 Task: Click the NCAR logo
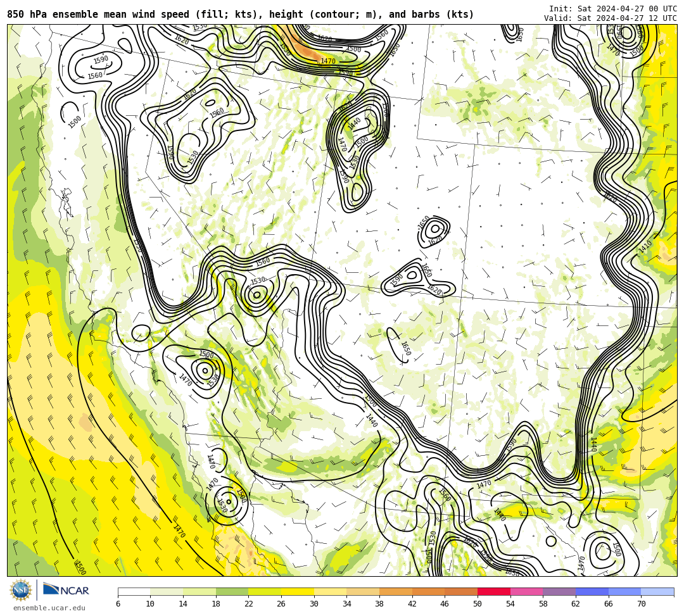66,590
